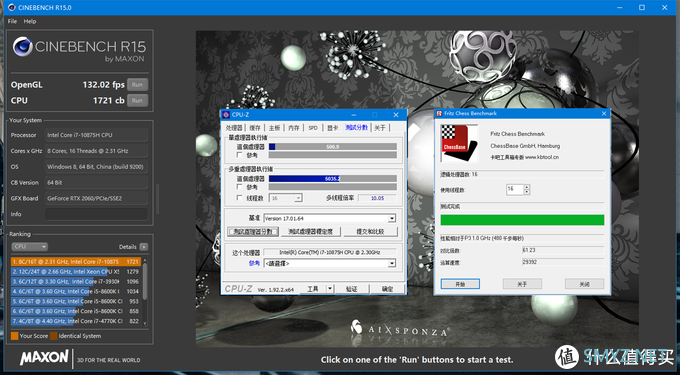Click the Cinebench logo sphere icon
The image size is (680, 375).
tap(23, 47)
